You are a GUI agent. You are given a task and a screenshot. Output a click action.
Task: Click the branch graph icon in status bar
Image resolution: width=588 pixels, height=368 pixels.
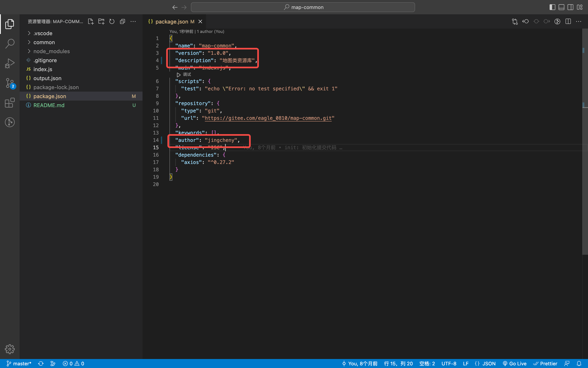tap(53, 363)
